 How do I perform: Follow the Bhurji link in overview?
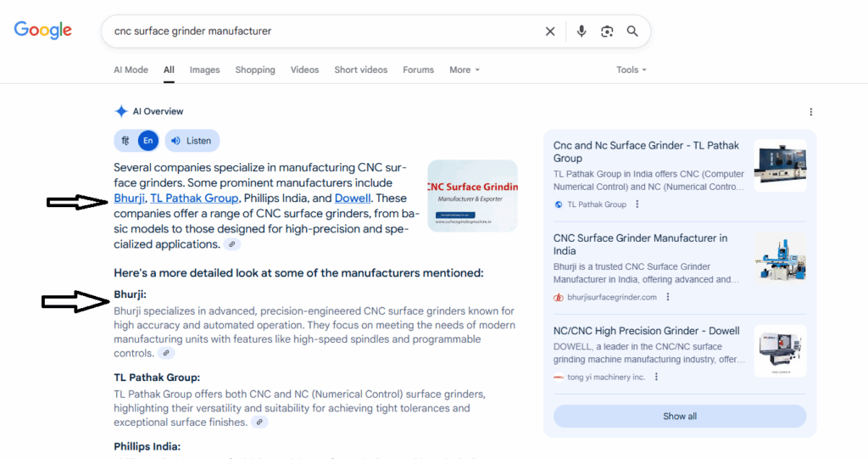[129, 199]
